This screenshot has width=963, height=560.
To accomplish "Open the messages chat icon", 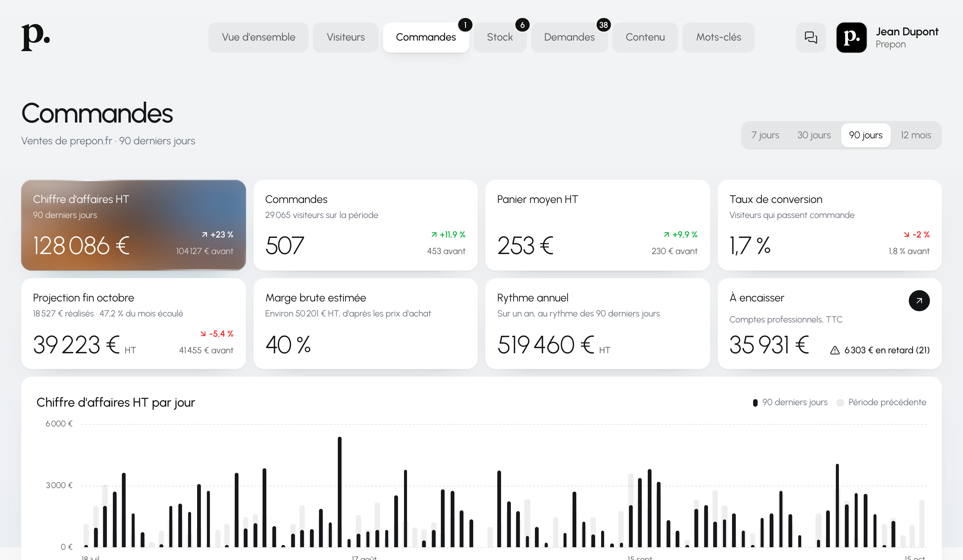I will tap(811, 37).
